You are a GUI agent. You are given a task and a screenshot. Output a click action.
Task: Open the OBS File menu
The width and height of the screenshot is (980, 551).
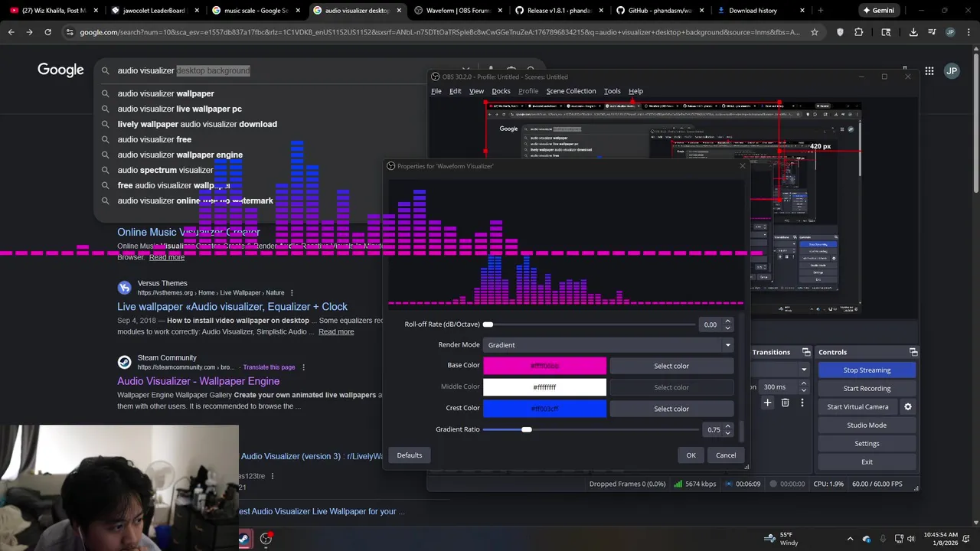click(436, 91)
